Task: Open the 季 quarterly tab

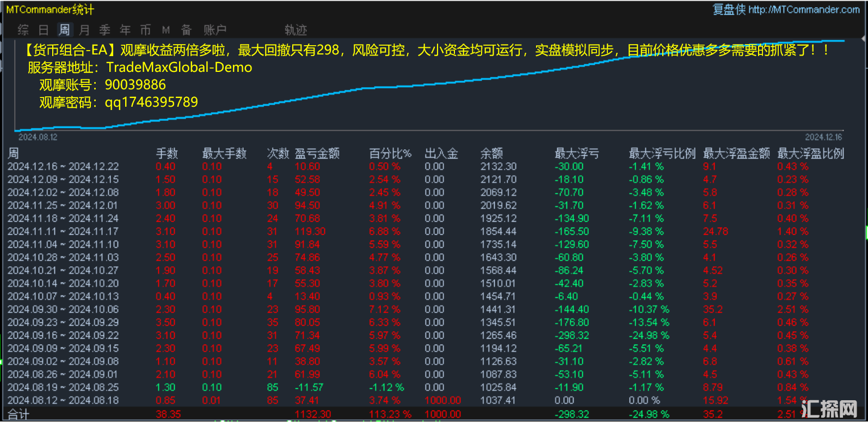Action: tap(104, 30)
